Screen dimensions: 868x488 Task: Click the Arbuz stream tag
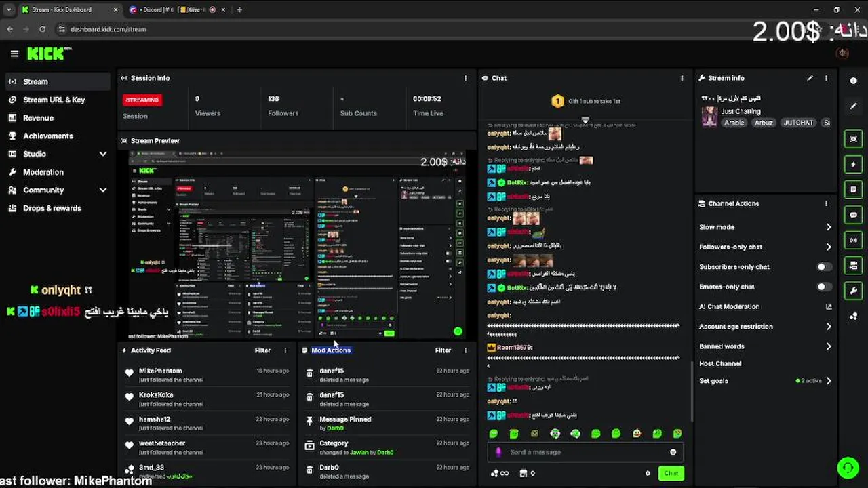tap(764, 123)
